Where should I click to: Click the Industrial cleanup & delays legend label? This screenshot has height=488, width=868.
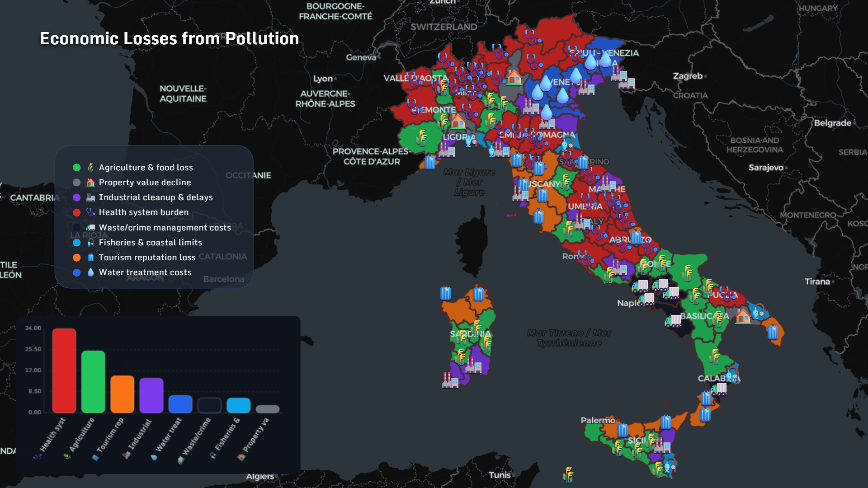pos(156,197)
